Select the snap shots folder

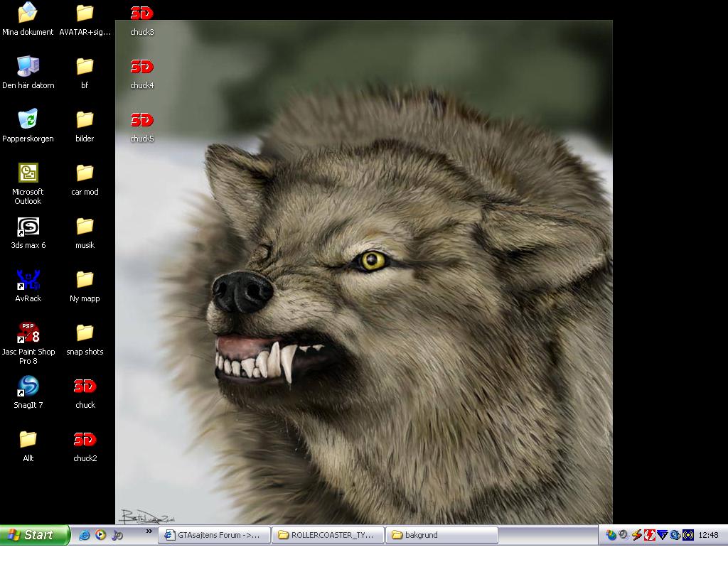click(x=85, y=333)
